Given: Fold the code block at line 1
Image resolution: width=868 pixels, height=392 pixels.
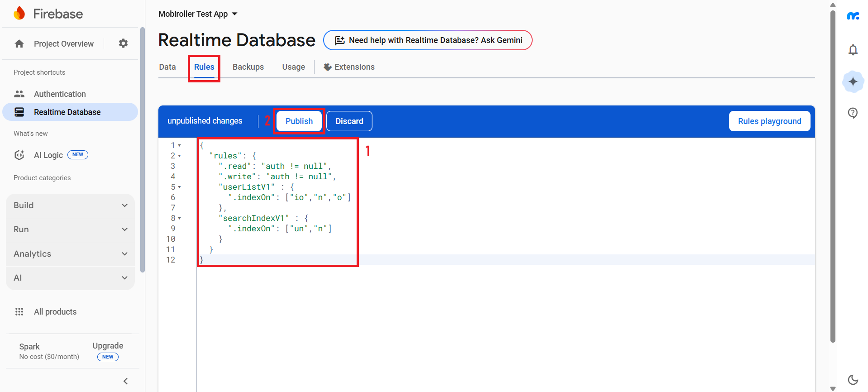Looking at the screenshot, I should tap(180, 146).
